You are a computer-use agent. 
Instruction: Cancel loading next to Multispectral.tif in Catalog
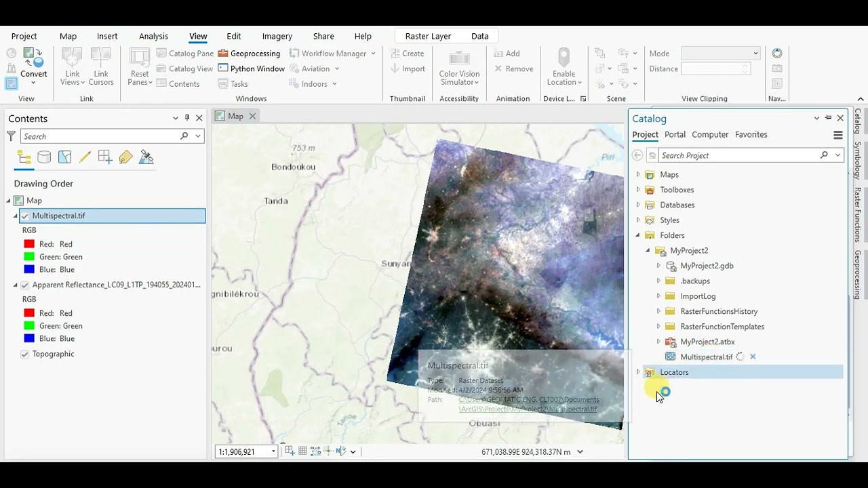pyautogui.click(x=753, y=357)
